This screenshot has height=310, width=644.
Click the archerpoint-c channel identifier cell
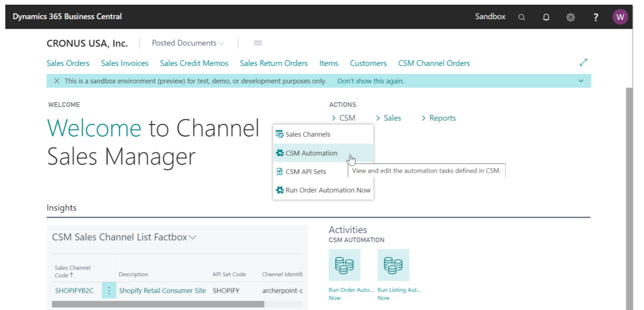[x=283, y=291]
